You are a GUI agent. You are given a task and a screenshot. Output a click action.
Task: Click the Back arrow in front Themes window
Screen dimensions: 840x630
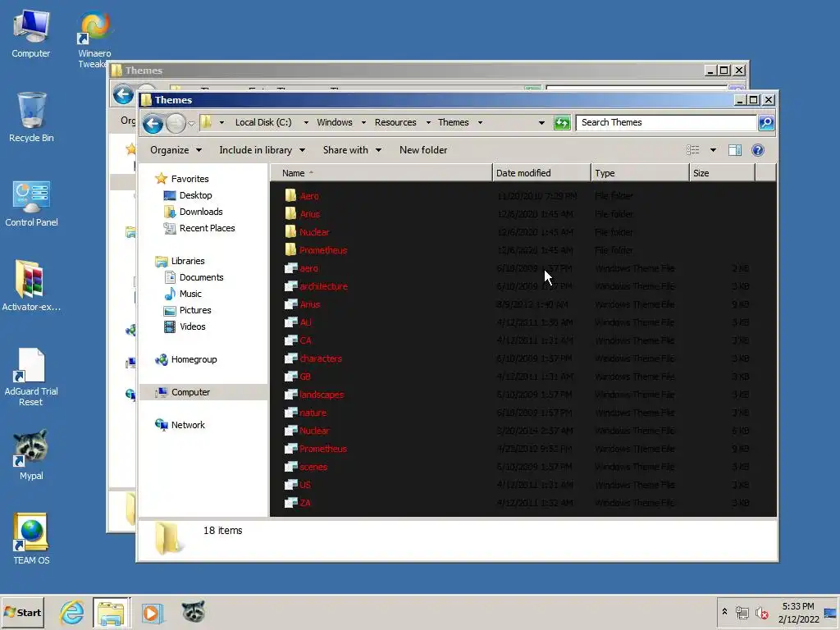point(153,124)
